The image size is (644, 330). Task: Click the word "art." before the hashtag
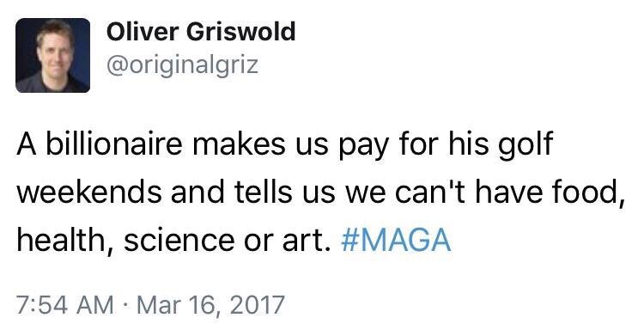307,241
